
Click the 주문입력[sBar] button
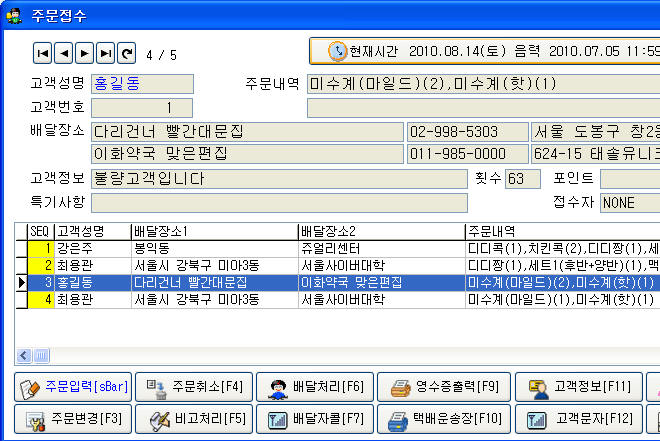point(73,387)
